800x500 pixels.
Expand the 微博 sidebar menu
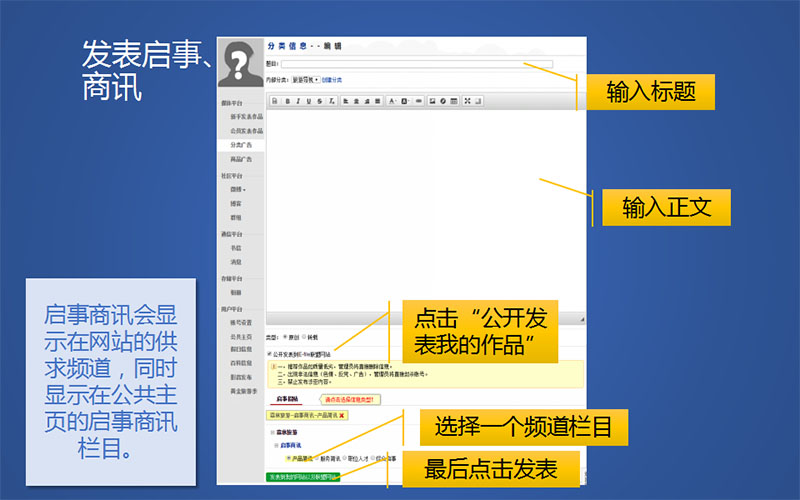(x=237, y=189)
